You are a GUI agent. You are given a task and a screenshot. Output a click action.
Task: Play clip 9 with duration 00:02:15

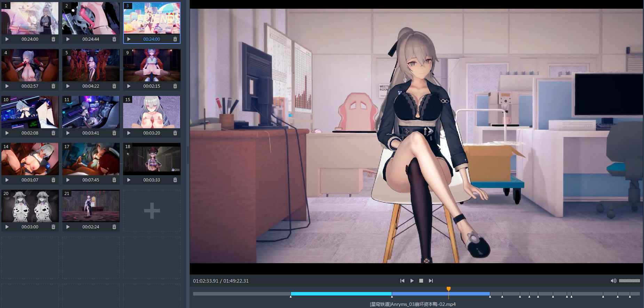(x=129, y=86)
